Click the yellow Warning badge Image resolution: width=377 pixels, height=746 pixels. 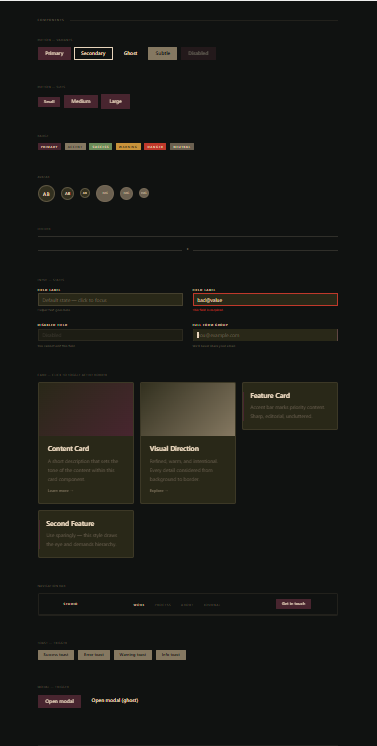pyautogui.click(x=128, y=147)
